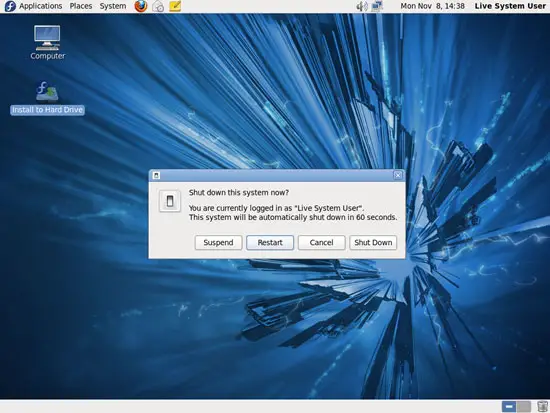Click the Shut Down button
The width and height of the screenshot is (550, 413).
click(x=373, y=242)
